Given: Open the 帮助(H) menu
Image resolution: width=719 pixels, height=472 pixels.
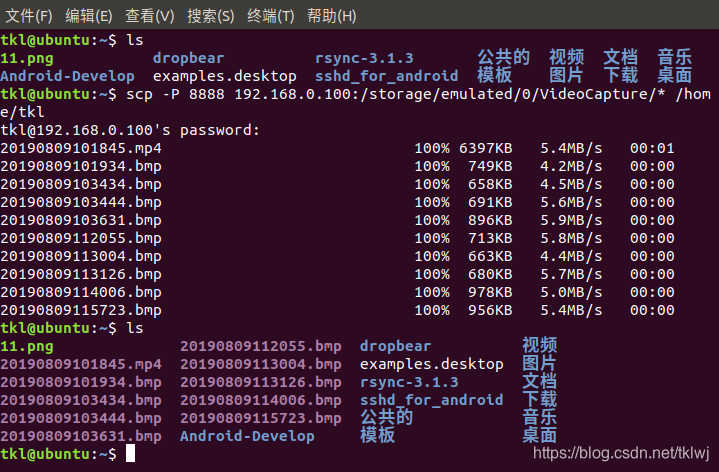Looking at the screenshot, I should [332, 16].
